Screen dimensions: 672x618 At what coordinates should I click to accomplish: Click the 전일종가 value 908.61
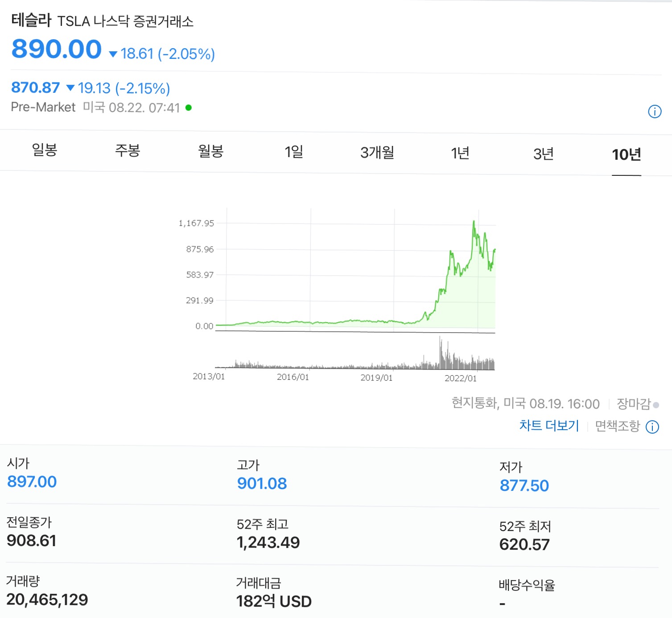[x=31, y=541]
